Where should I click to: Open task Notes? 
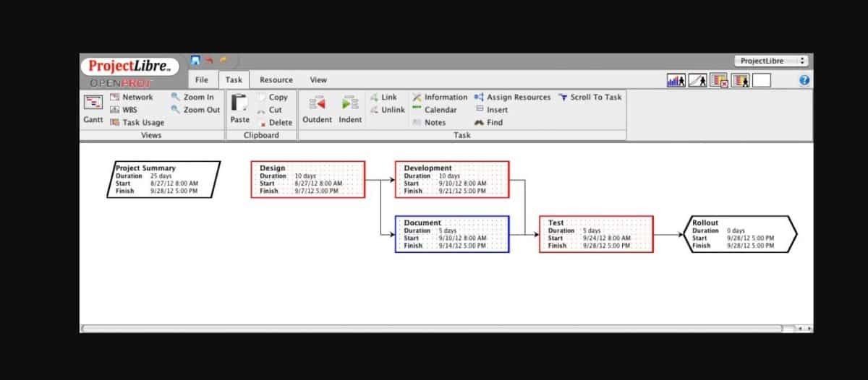pos(429,123)
